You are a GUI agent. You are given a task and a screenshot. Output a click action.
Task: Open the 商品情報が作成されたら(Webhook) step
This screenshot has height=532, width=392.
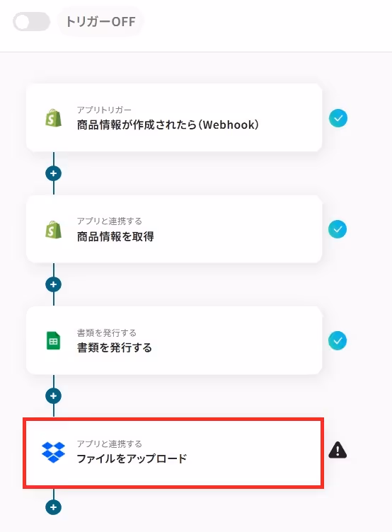tap(174, 117)
